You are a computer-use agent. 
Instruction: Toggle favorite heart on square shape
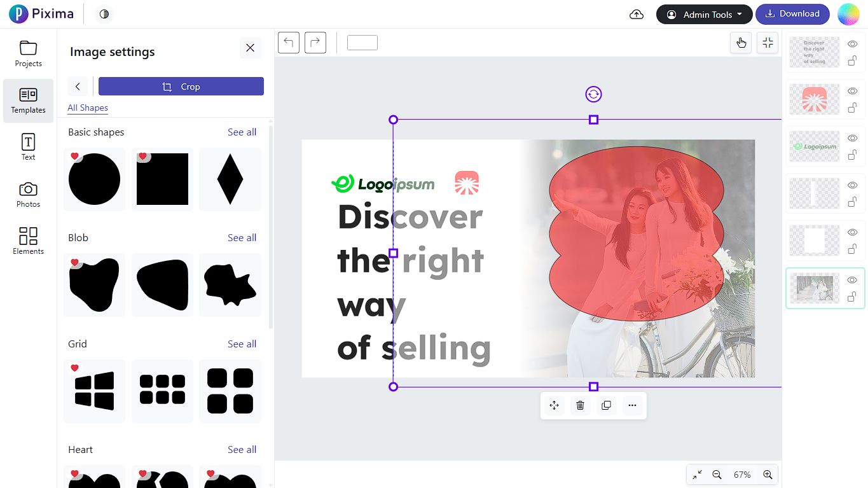coord(142,156)
